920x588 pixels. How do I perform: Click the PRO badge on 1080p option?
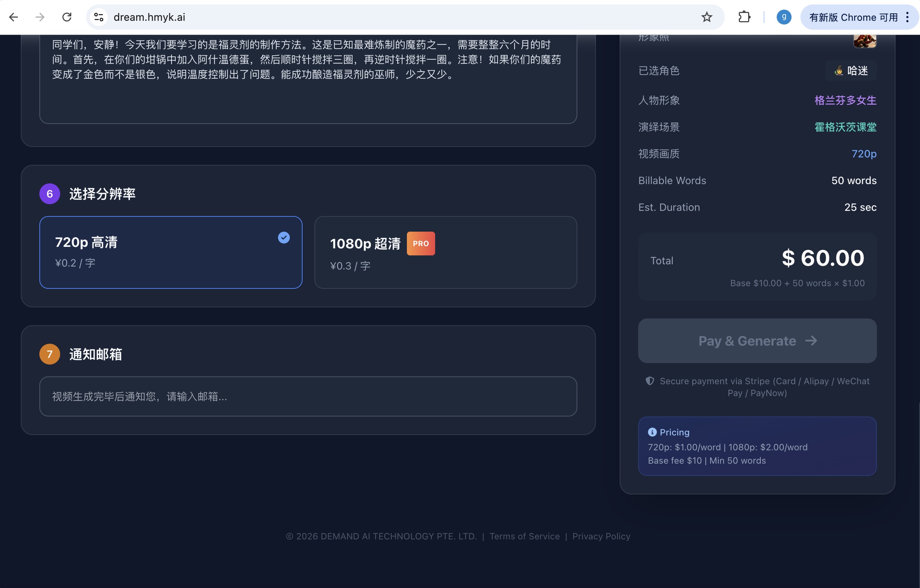[x=421, y=244]
